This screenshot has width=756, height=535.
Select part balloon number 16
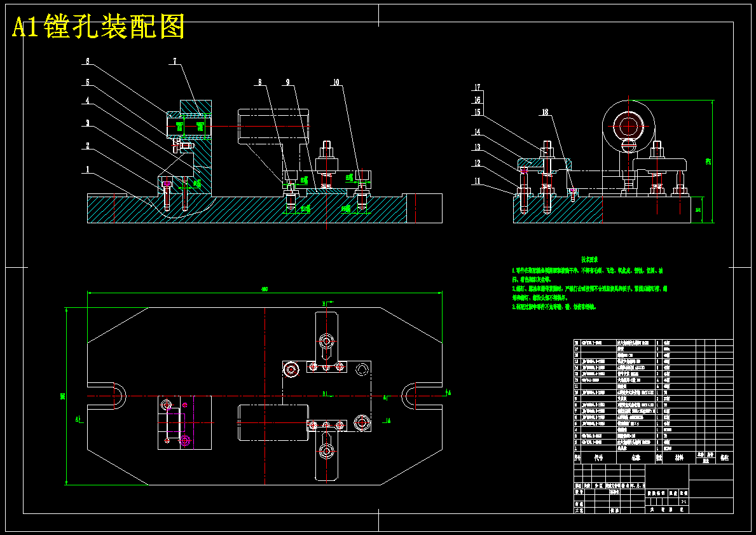click(478, 100)
